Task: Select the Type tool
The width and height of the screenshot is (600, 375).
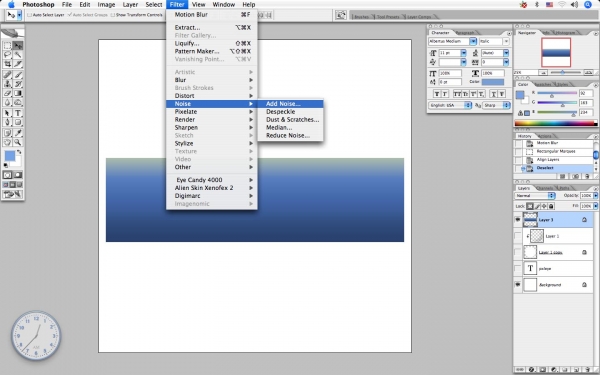Action: click(18, 113)
